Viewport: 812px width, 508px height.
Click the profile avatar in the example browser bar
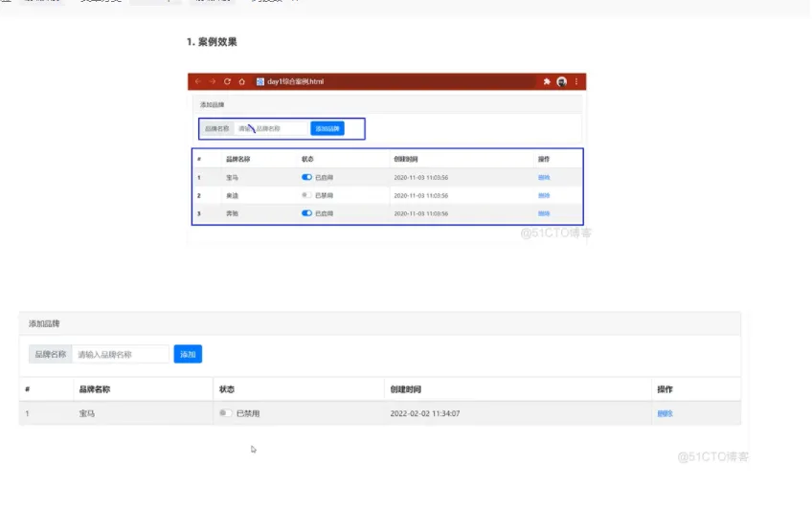coord(561,81)
